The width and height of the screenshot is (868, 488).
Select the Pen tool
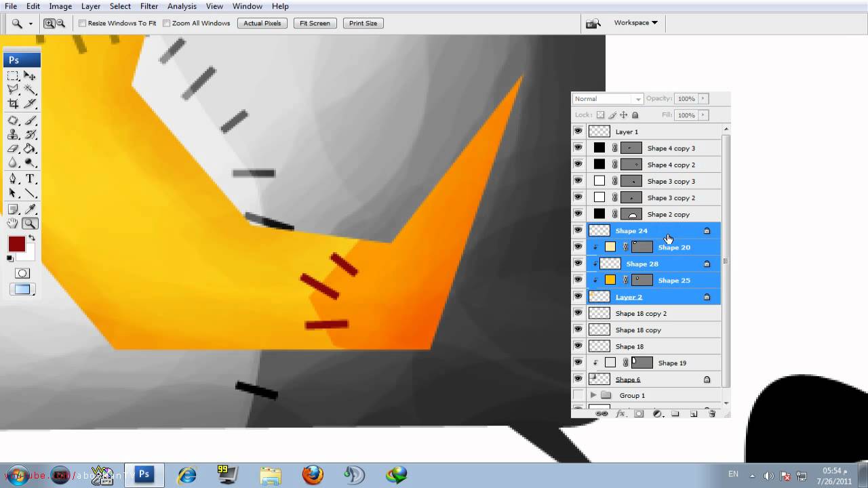coord(13,179)
